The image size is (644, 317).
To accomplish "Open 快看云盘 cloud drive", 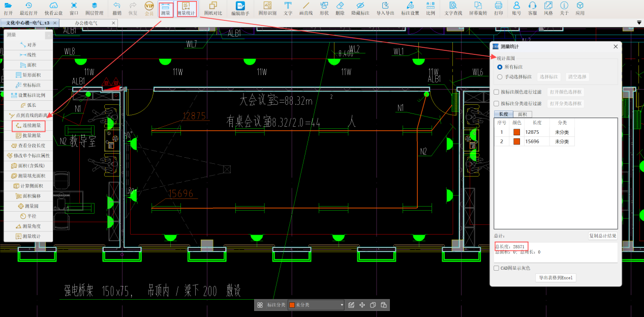I will pos(54,8).
